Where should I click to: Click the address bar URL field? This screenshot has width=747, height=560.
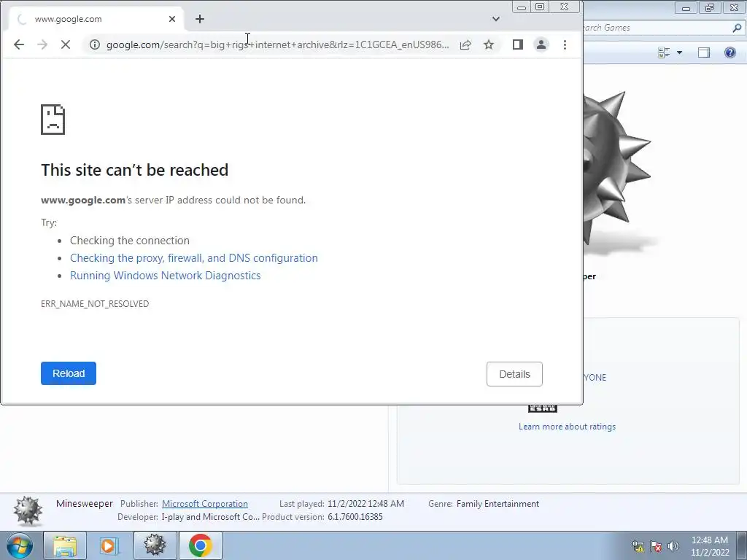coord(278,44)
